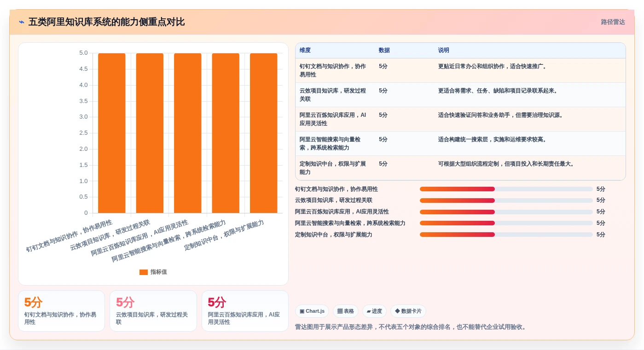
Task: Click the 维度 column header
Action: (305, 51)
